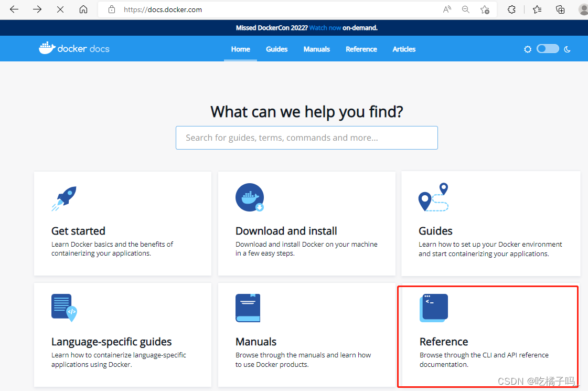588x391 pixels.
Task: Click inside the docs search field
Action: 307,138
